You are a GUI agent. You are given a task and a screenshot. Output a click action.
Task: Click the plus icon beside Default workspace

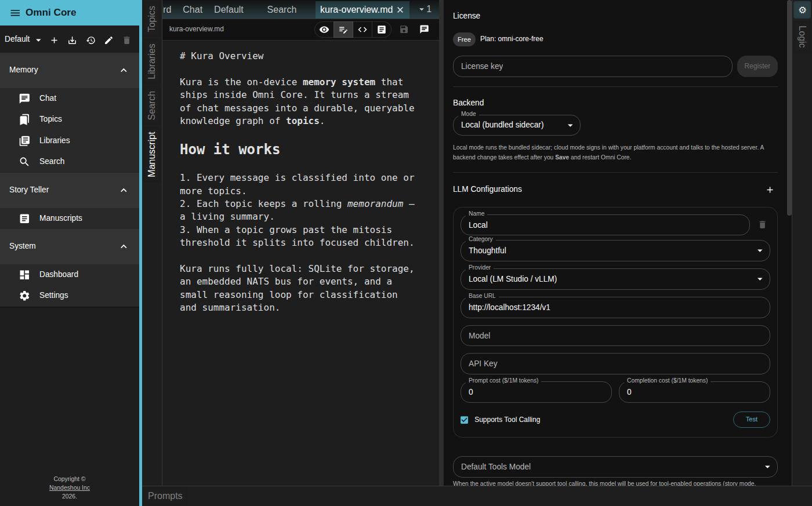(x=54, y=40)
